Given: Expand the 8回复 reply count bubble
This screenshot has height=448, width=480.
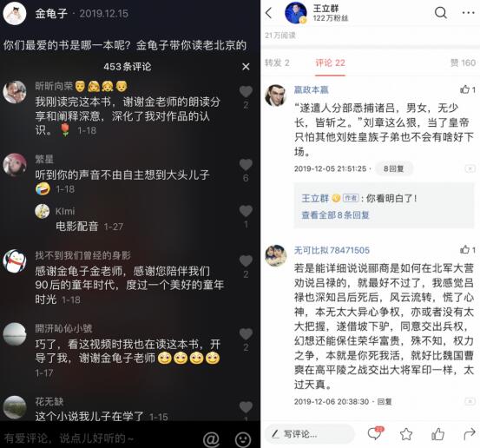Looking at the screenshot, I should tap(394, 168).
